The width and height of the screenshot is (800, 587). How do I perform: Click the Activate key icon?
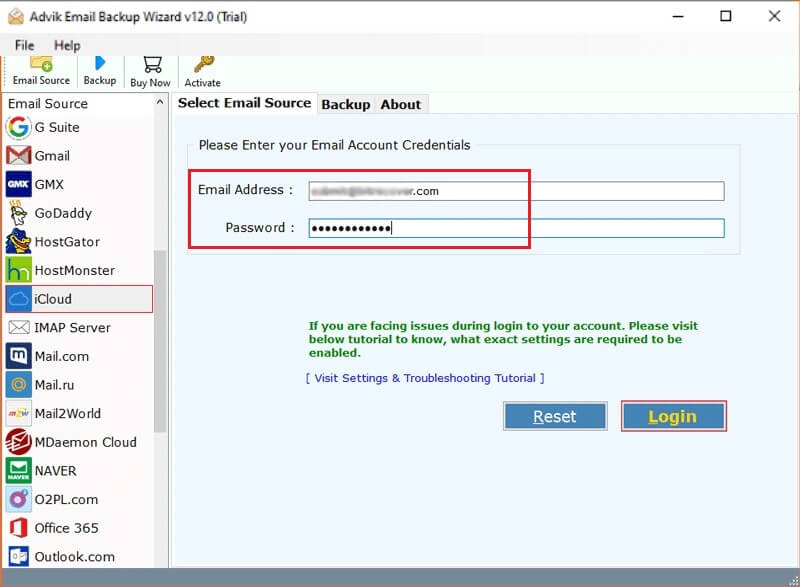tap(204, 64)
